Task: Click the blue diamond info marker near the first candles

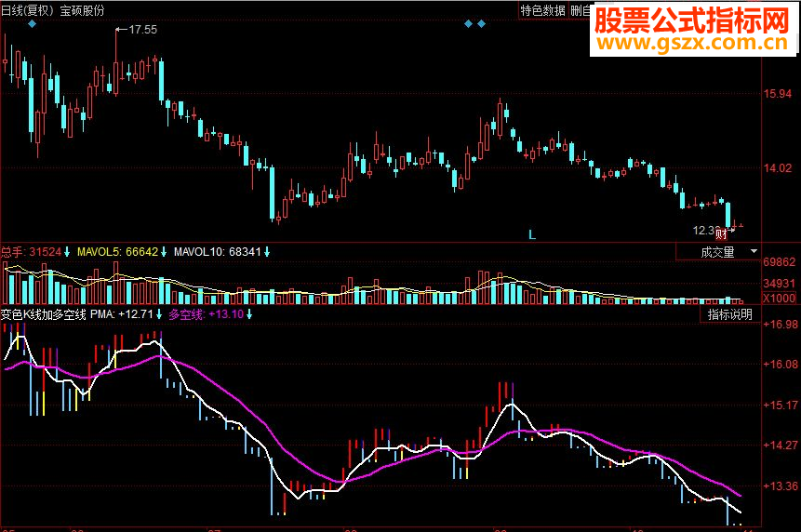Action: pos(33,24)
